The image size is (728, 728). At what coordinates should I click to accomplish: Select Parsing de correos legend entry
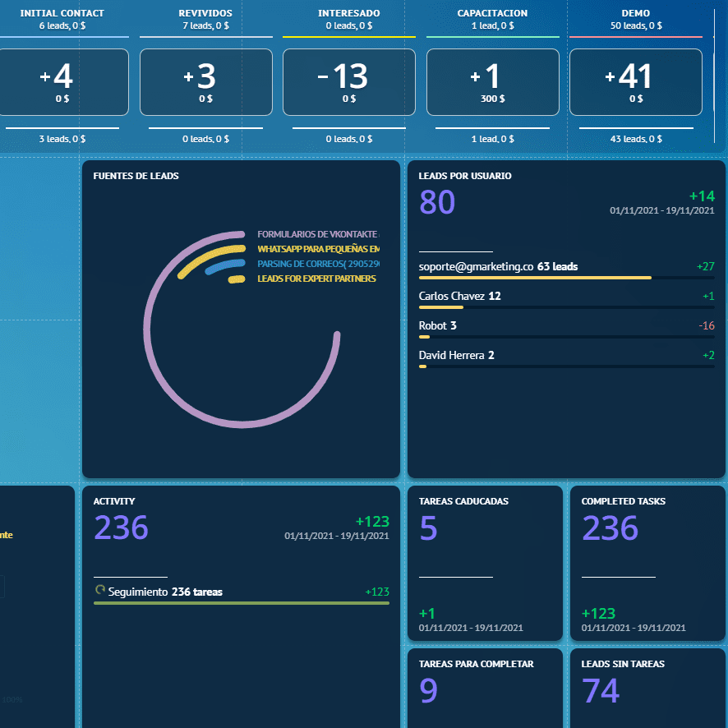[317, 264]
